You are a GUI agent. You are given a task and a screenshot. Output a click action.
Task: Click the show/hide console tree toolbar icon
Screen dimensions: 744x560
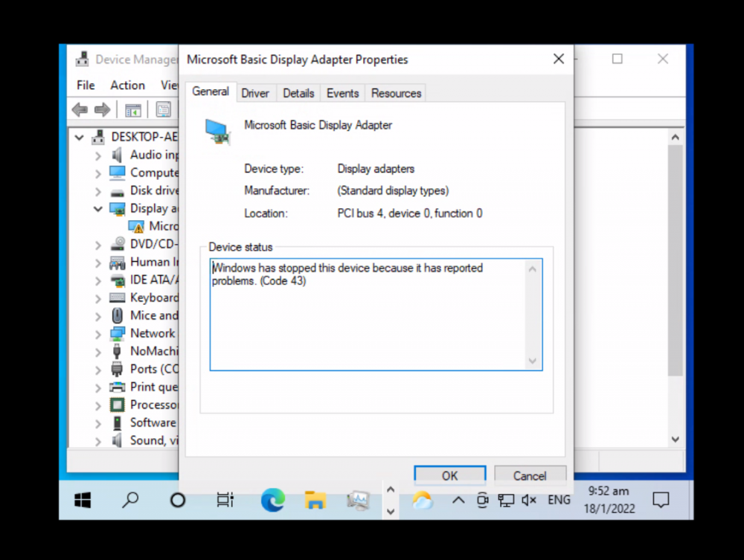click(133, 110)
